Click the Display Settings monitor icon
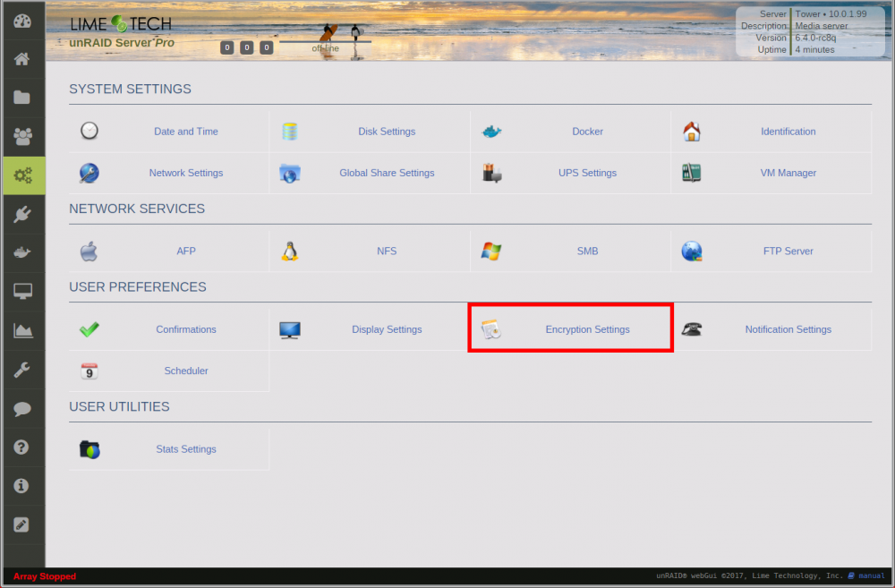This screenshot has width=895, height=588. [x=290, y=330]
